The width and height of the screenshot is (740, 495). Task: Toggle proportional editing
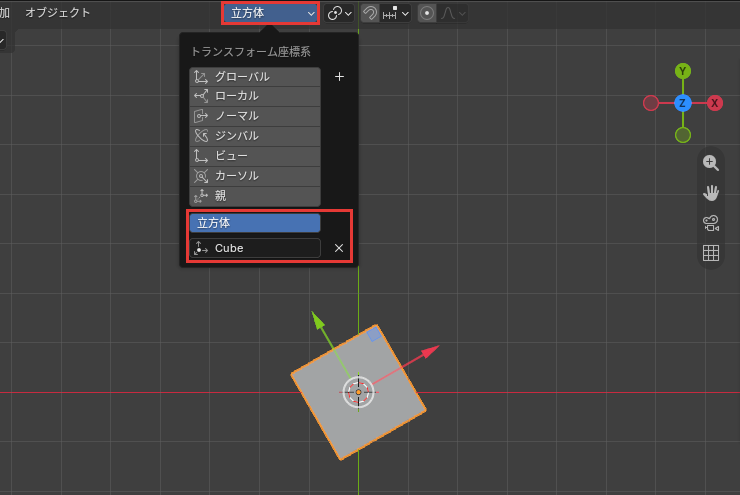427,13
